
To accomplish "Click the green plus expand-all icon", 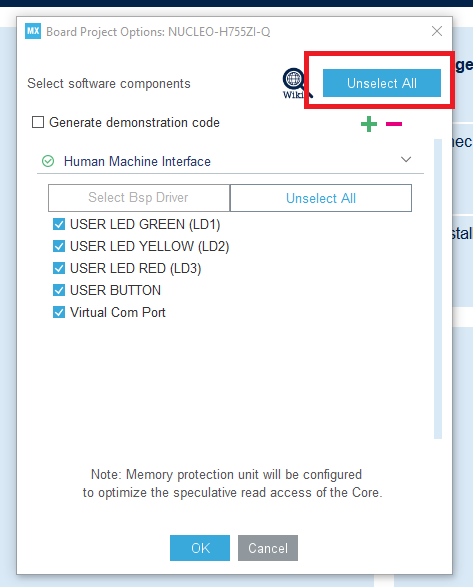I will click(x=369, y=124).
